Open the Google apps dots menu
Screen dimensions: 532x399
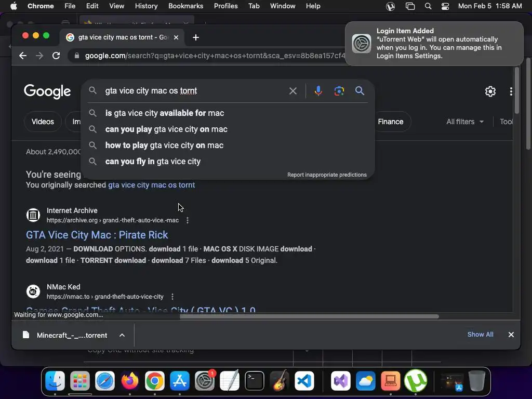click(x=511, y=91)
